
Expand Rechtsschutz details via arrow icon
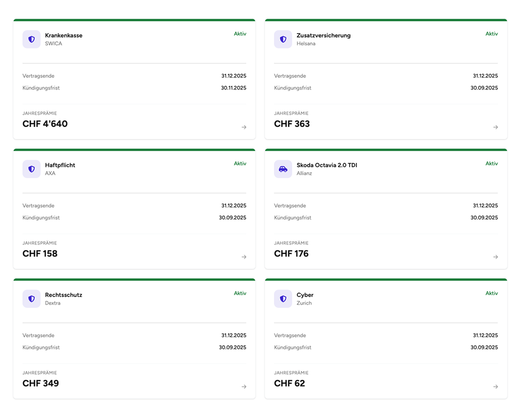244,386
